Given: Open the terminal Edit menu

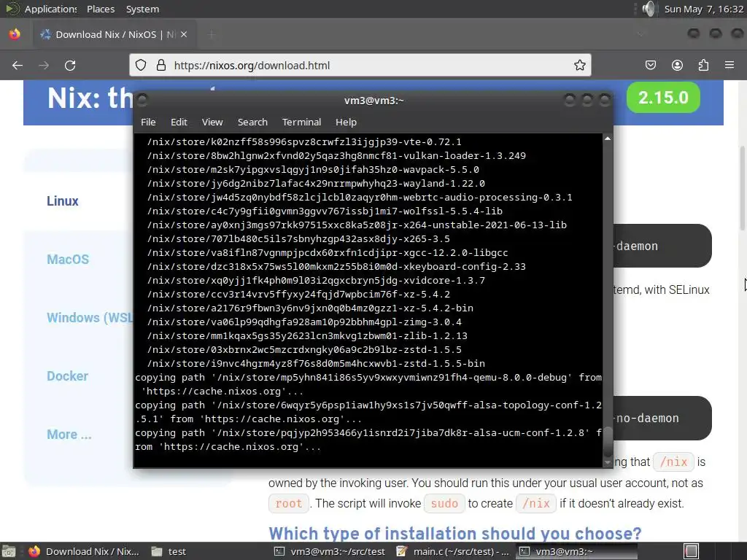Looking at the screenshot, I should tap(179, 122).
